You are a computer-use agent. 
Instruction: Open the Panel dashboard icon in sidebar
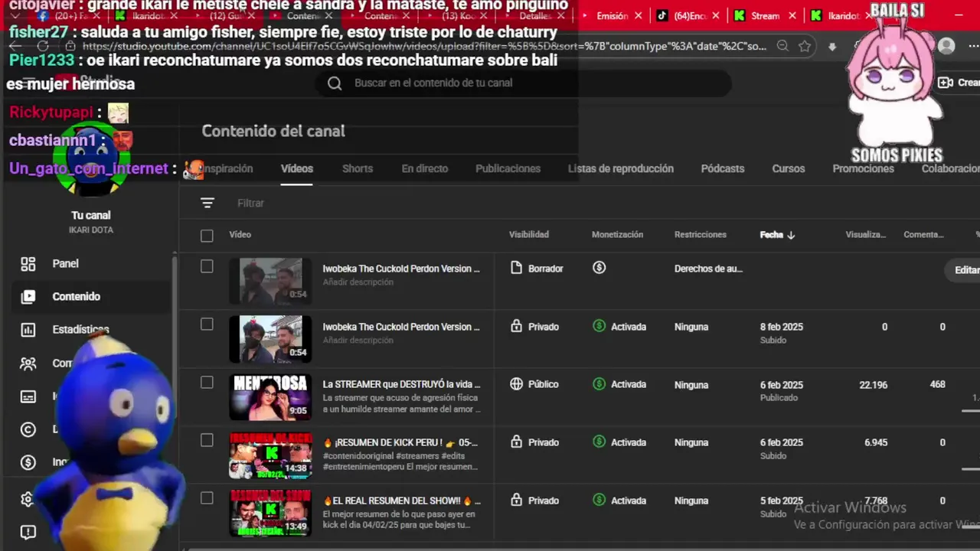pos(28,264)
